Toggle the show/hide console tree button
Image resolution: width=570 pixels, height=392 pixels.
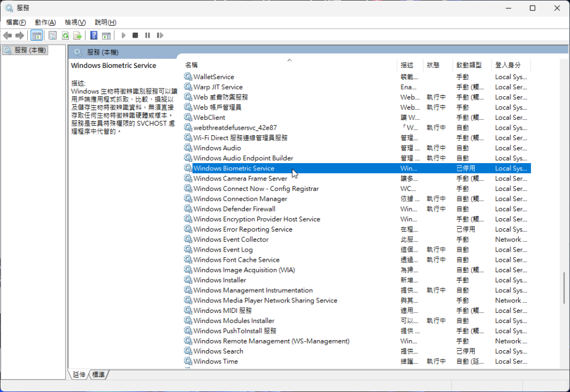tap(36, 36)
